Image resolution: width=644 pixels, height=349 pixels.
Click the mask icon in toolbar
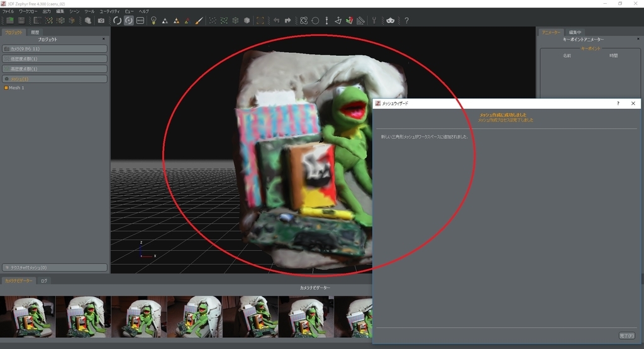click(390, 21)
